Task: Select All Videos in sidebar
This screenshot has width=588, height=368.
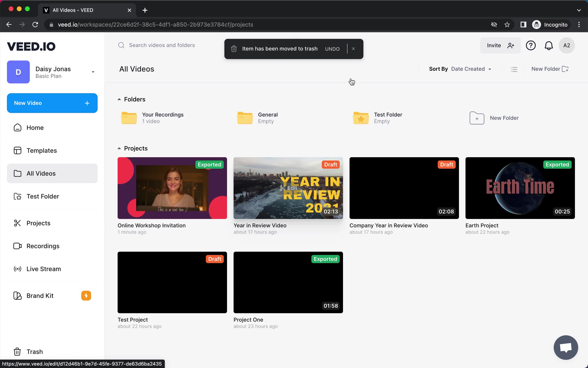Action: pyautogui.click(x=52, y=174)
